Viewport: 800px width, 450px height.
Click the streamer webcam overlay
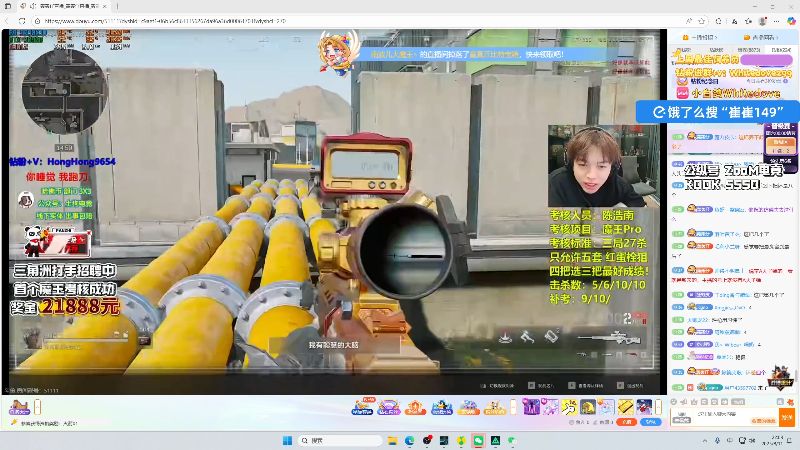pos(603,166)
